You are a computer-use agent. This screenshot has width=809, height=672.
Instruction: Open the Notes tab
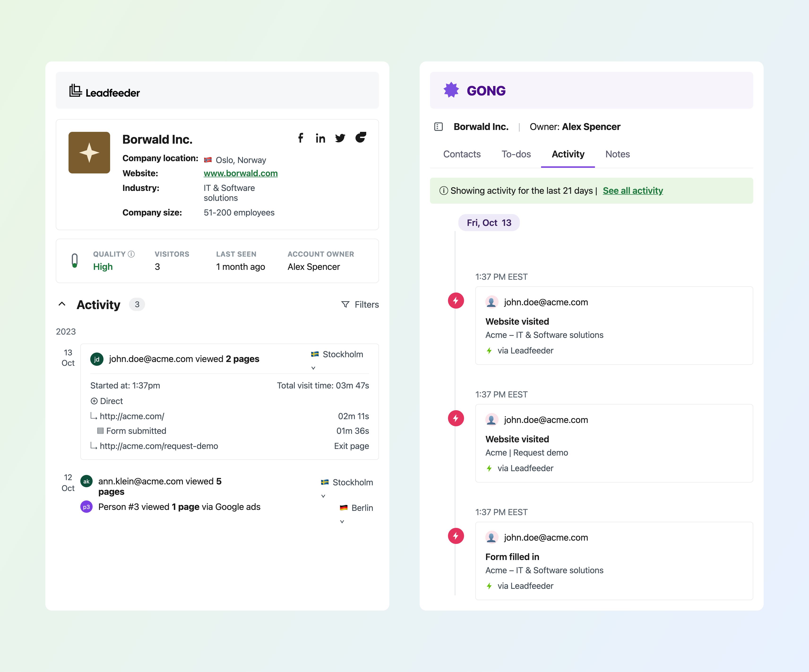[x=618, y=154]
